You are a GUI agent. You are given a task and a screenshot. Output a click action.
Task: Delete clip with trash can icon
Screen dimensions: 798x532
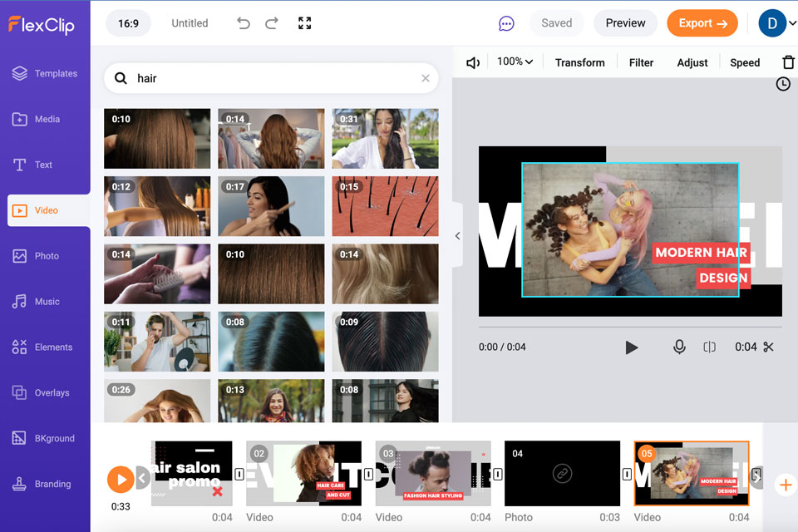788,62
